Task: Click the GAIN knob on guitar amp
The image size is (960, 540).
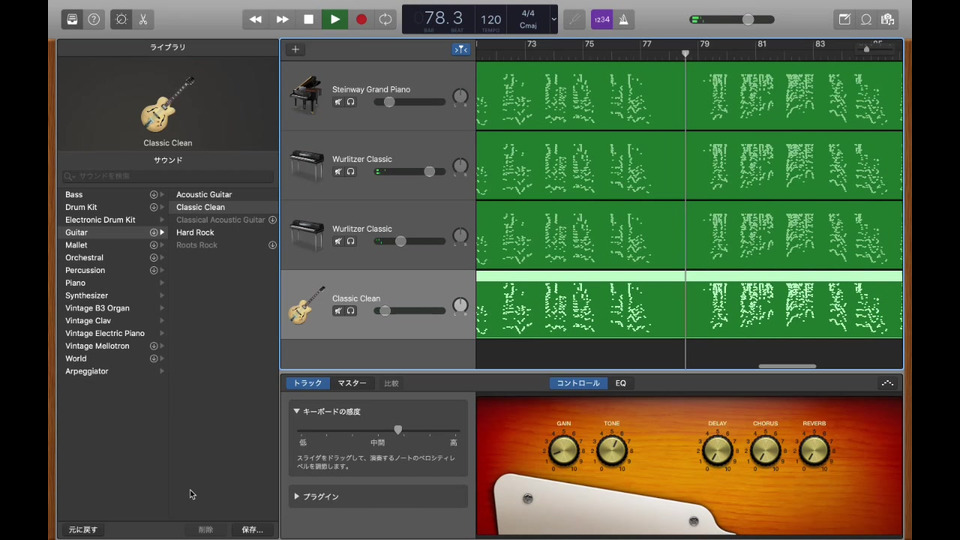Action: [x=563, y=451]
